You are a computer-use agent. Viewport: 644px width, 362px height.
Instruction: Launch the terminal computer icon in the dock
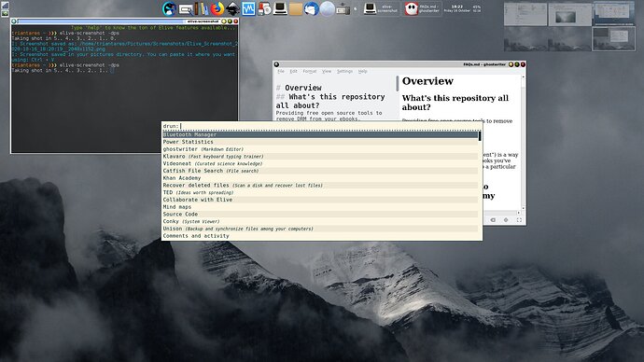[x=280, y=8]
